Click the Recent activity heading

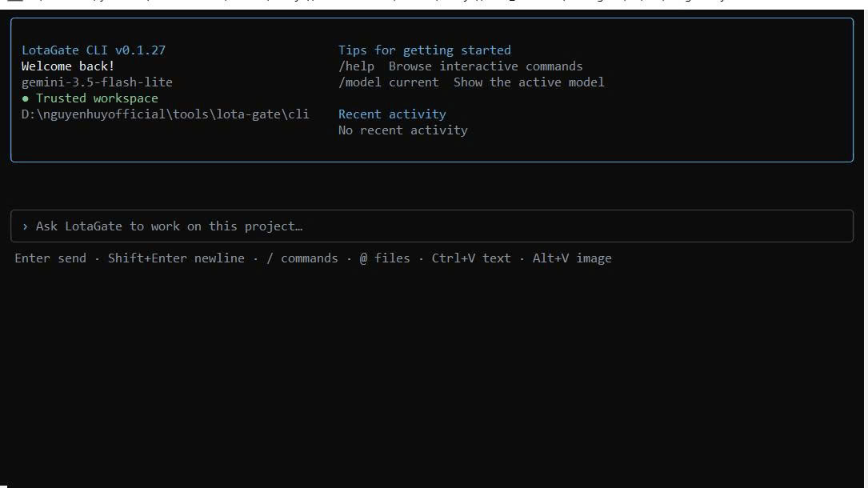click(x=392, y=114)
